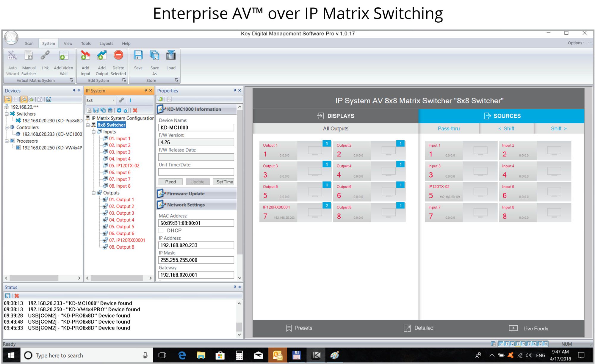Click the Add Input ribbon icon
The width and height of the screenshot is (595, 364).
pos(85,56)
